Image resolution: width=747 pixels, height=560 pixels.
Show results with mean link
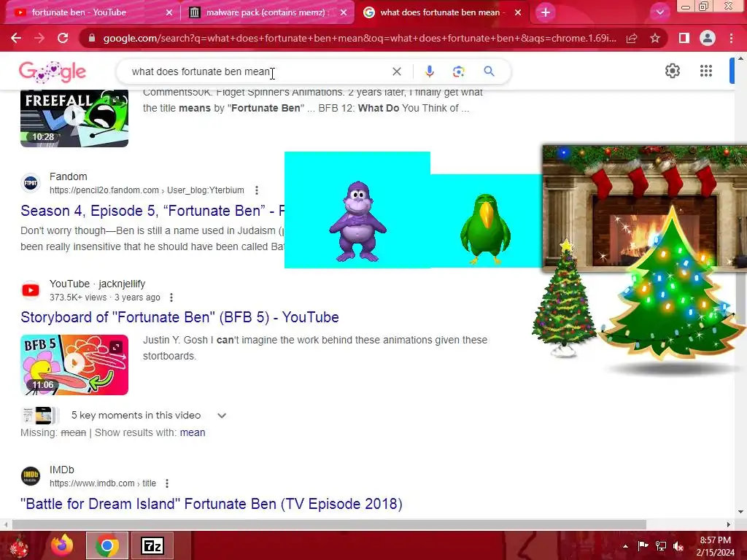[x=193, y=432]
